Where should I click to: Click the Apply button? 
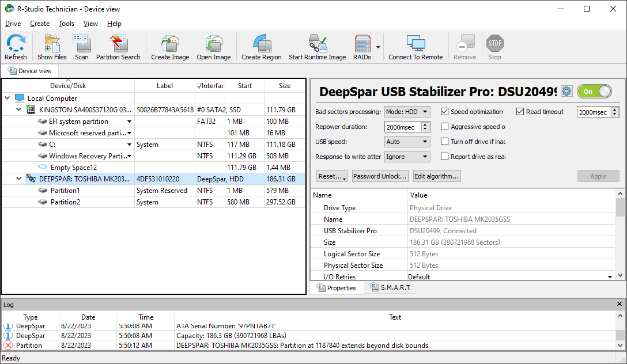point(598,176)
